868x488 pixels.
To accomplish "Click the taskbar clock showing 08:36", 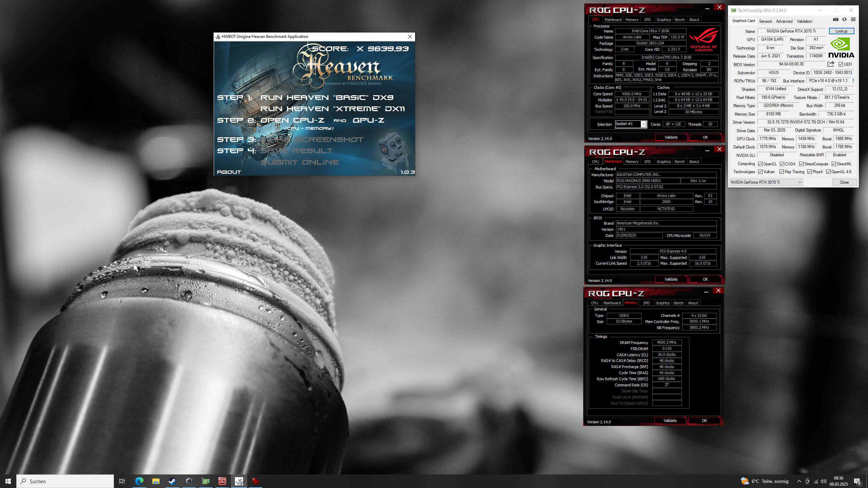I will [839, 481].
